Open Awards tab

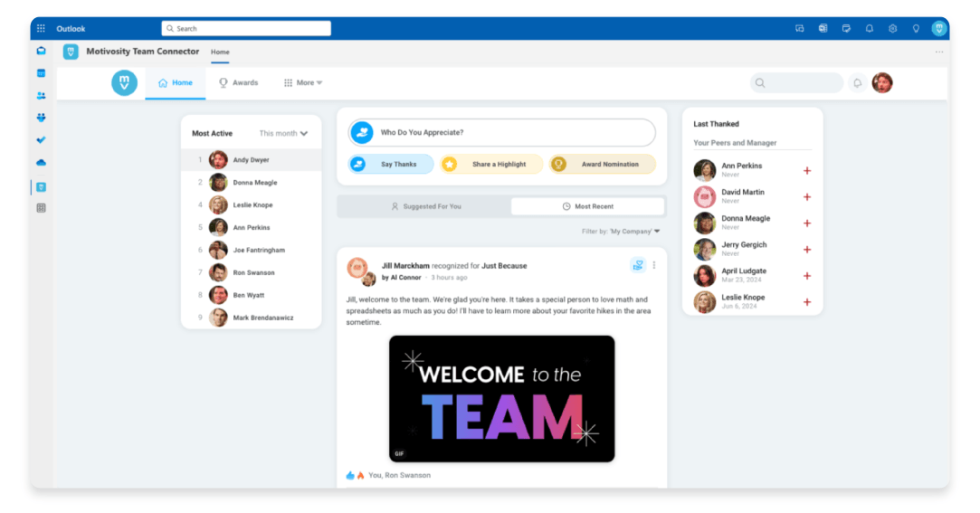[x=238, y=82]
